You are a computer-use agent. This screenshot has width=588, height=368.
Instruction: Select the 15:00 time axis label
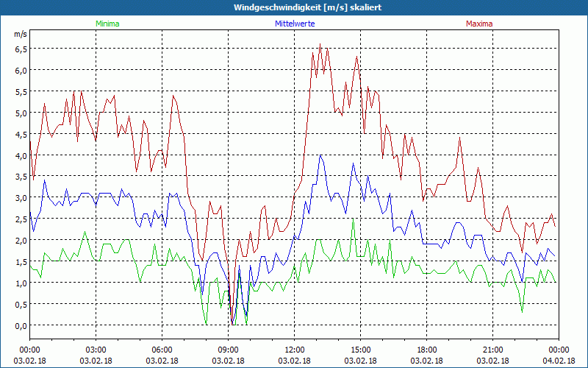coord(361,350)
